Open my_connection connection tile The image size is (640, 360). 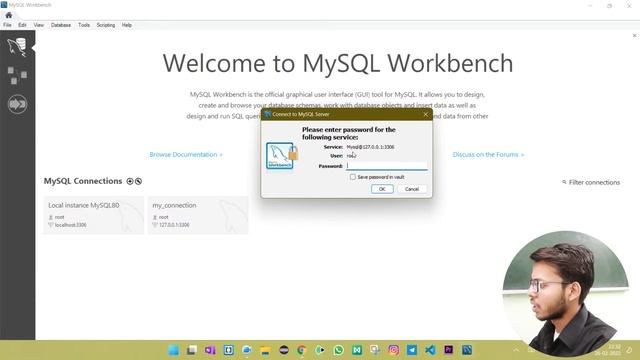(x=198, y=215)
